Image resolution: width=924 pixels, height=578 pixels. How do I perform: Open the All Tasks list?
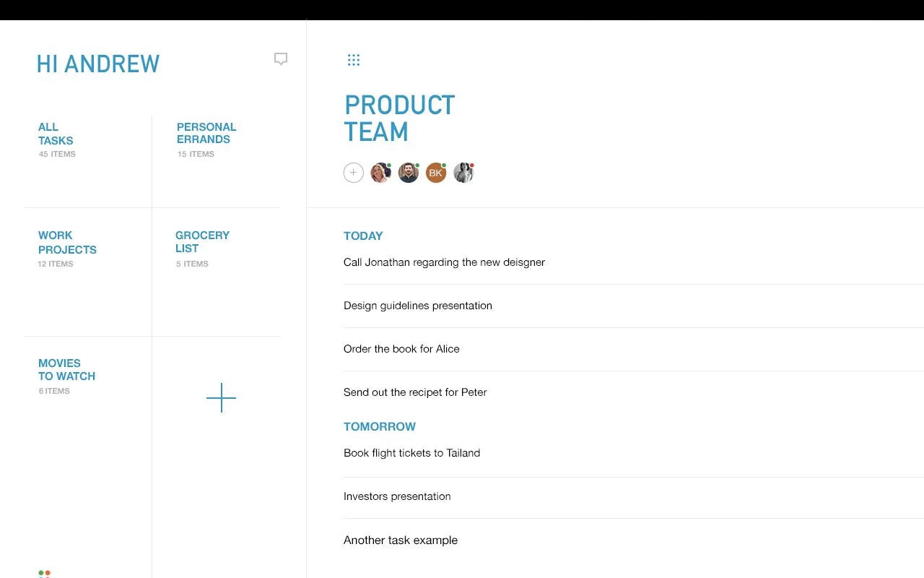click(56, 134)
